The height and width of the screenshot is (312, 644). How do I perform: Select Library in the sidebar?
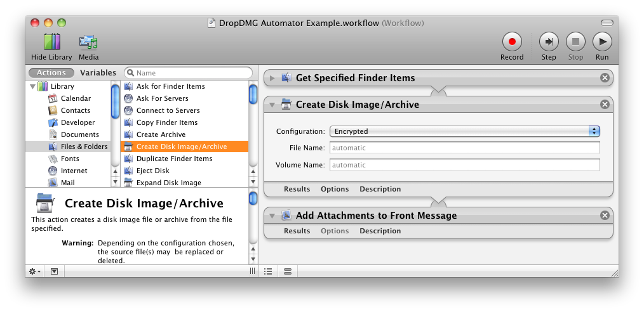[x=62, y=86]
